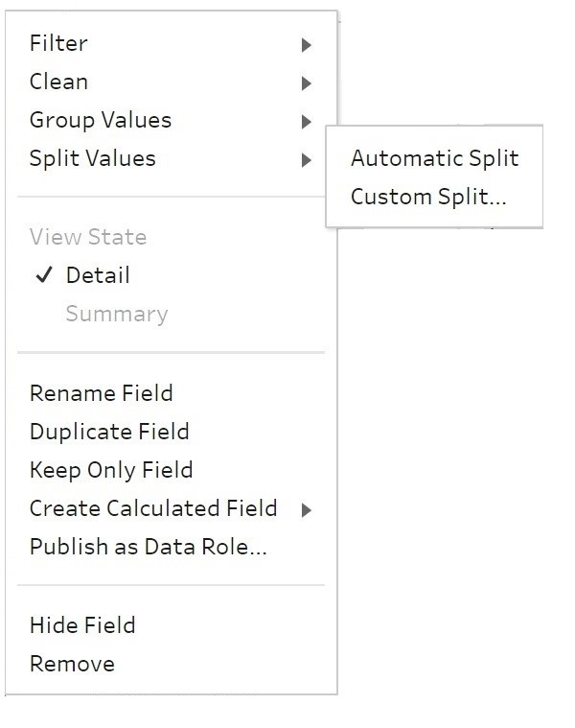Open the Filter submenu

click(58, 43)
